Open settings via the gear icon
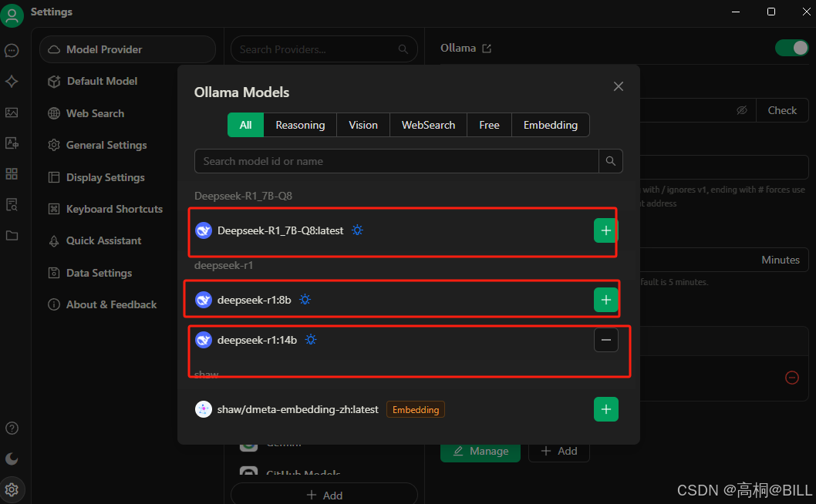Screen dimensions: 816x504 [12, 489]
